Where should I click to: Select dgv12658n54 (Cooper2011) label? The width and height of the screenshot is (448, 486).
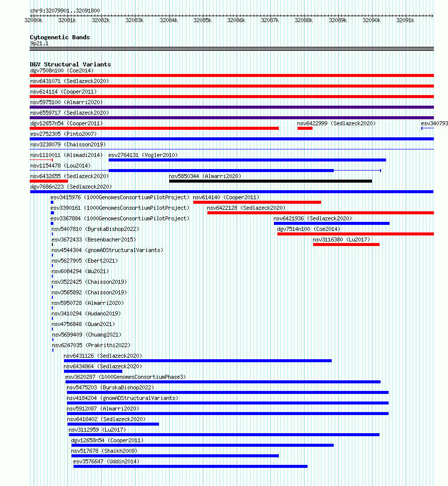(x=107, y=440)
